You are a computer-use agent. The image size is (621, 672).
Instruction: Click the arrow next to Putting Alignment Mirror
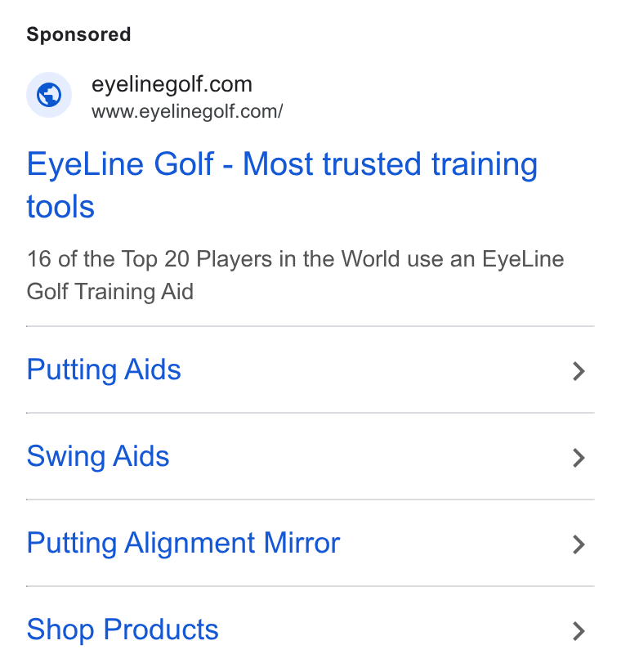click(x=579, y=544)
